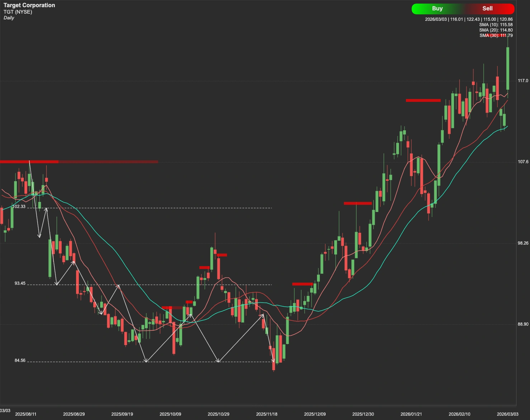Select the SMA (10): 115.58 legend entry
This screenshot has width=530, height=420.
tap(496, 24)
